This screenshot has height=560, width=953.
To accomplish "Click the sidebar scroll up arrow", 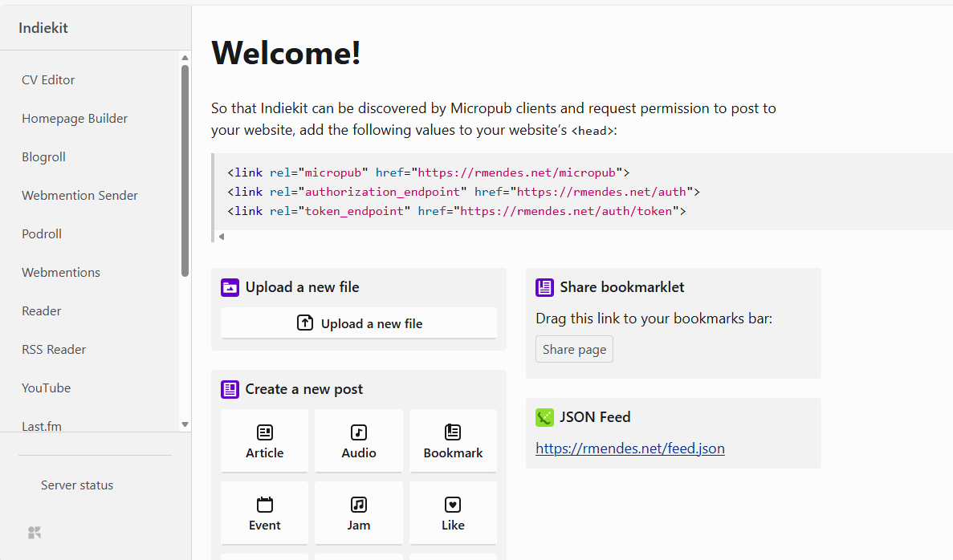I will pyautogui.click(x=185, y=58).
